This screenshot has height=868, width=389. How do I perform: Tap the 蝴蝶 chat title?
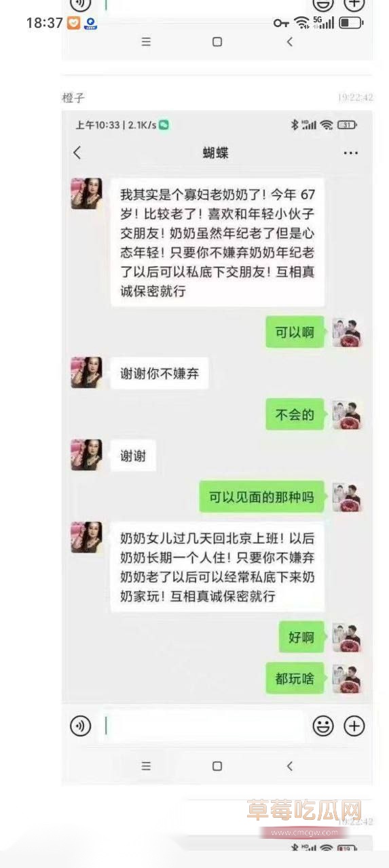[216, 153]
